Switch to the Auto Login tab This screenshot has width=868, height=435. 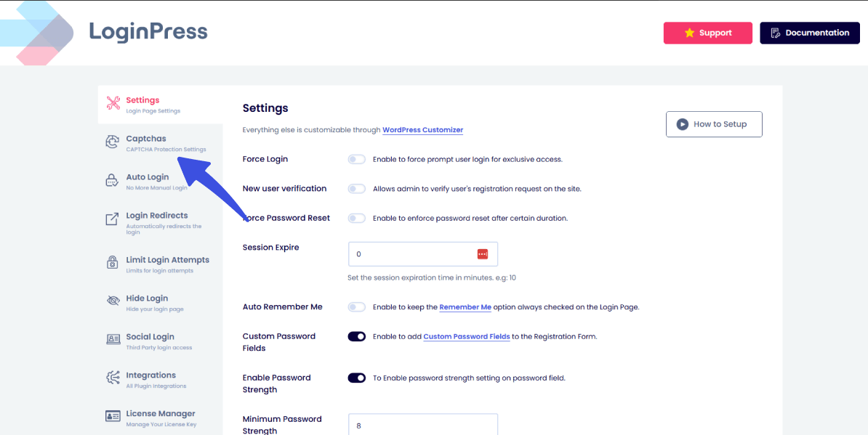point(161,182)
